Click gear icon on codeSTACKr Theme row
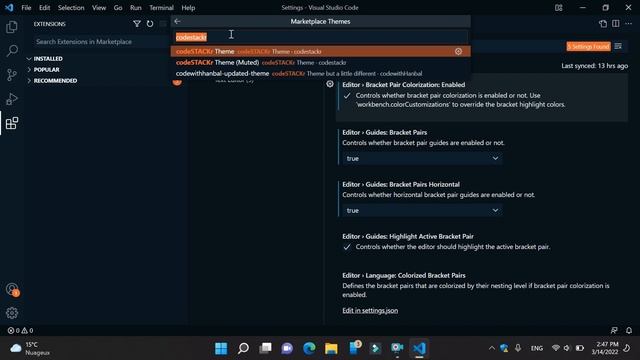This screenshot has width=640, height=360. click(x=458, y=51)
